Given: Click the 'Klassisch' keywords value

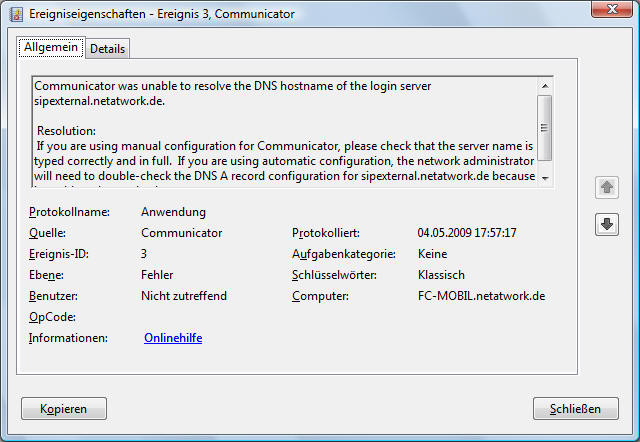Looking at the screenshot, I should [x=441, y=275].
